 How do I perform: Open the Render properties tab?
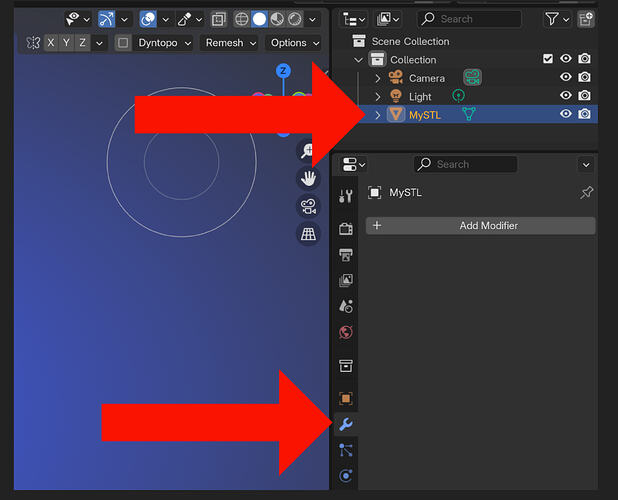coord(346,228)
